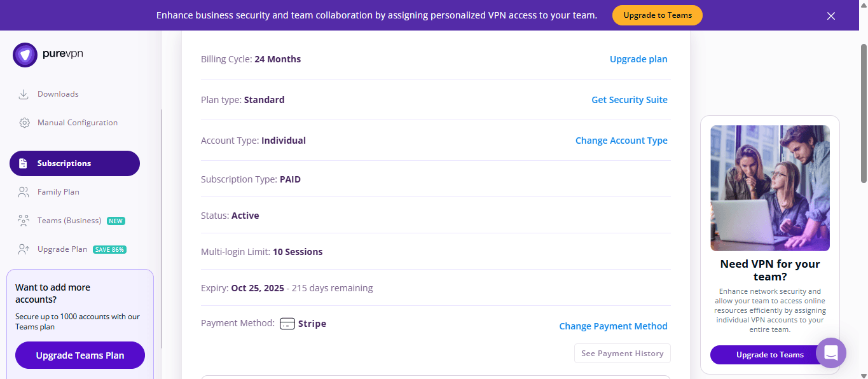Click the Upgrade to Teams banner button
The height and width of the screenshot is (379, 868).
click(x=658, y=15)
